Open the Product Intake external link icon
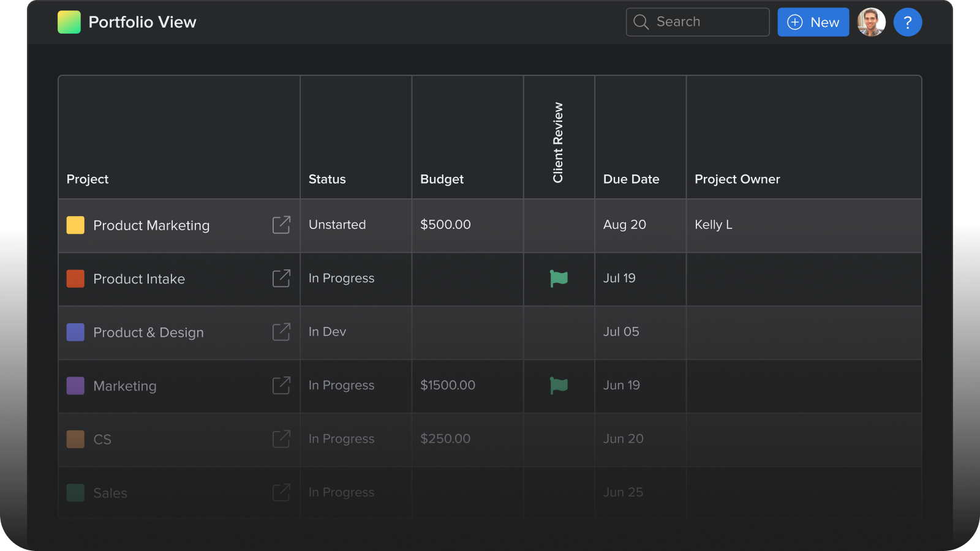 coord(281,279)
